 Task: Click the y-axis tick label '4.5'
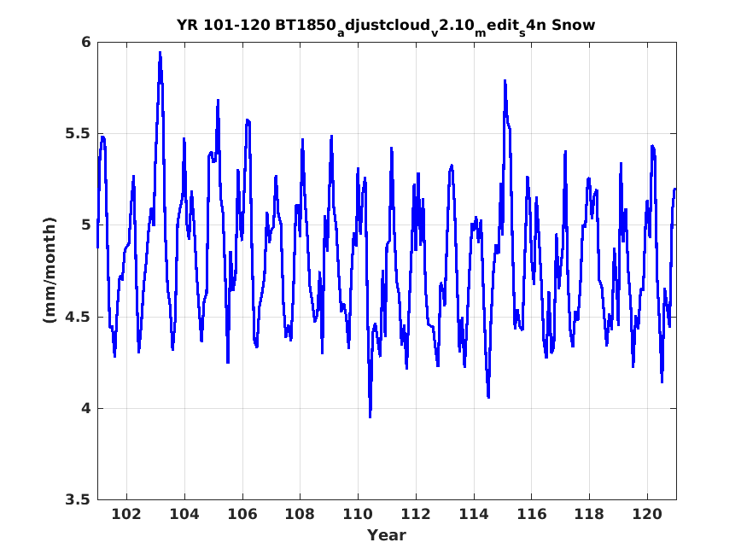tap(78, 317)
